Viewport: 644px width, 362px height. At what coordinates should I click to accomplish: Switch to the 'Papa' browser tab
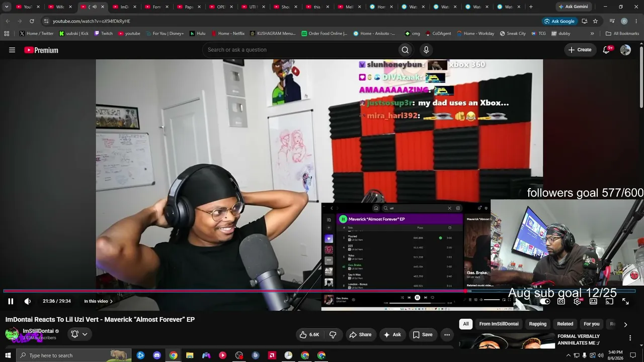tap(188, 7)
